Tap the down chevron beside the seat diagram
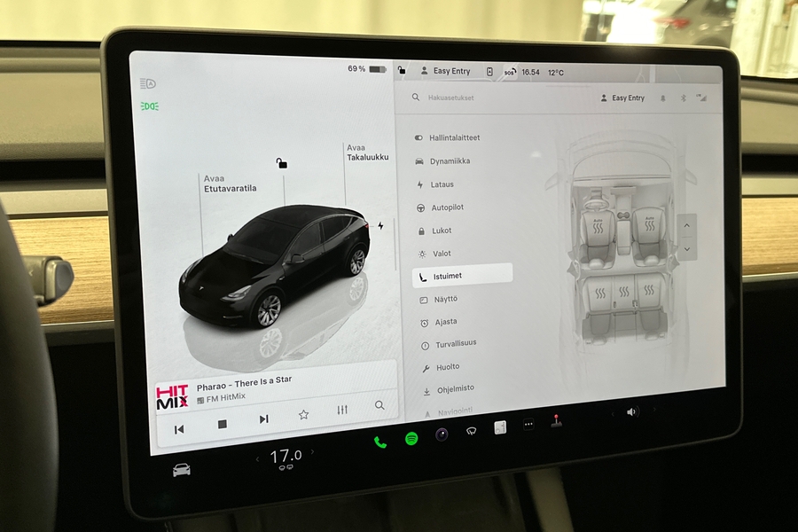The image size is (798, 532). [x=687, y=250]
